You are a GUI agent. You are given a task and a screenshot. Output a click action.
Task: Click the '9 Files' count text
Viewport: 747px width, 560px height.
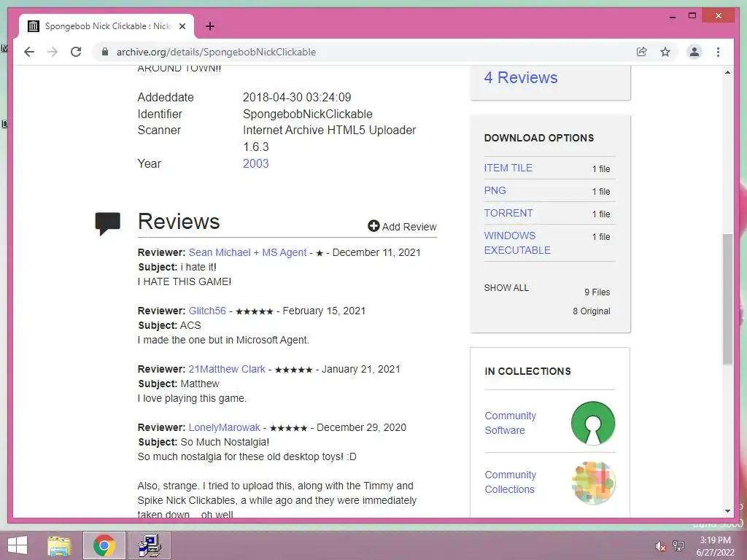click(x=597, y=292)
